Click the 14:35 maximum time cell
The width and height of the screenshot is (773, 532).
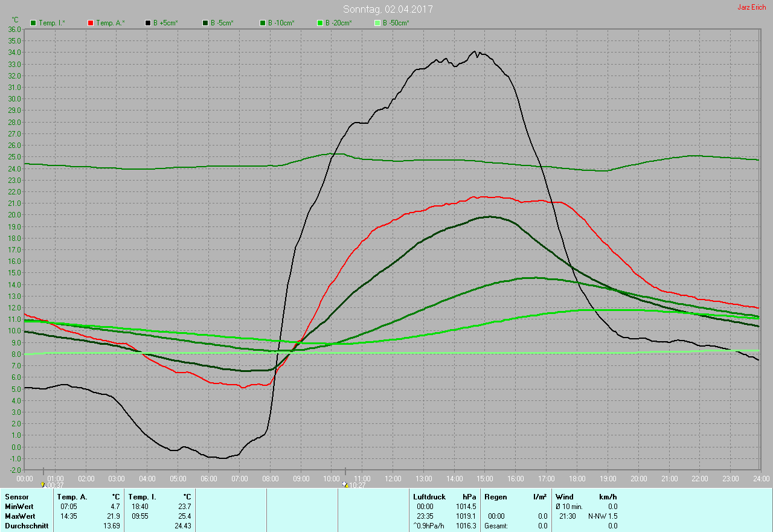coord(68,516)
